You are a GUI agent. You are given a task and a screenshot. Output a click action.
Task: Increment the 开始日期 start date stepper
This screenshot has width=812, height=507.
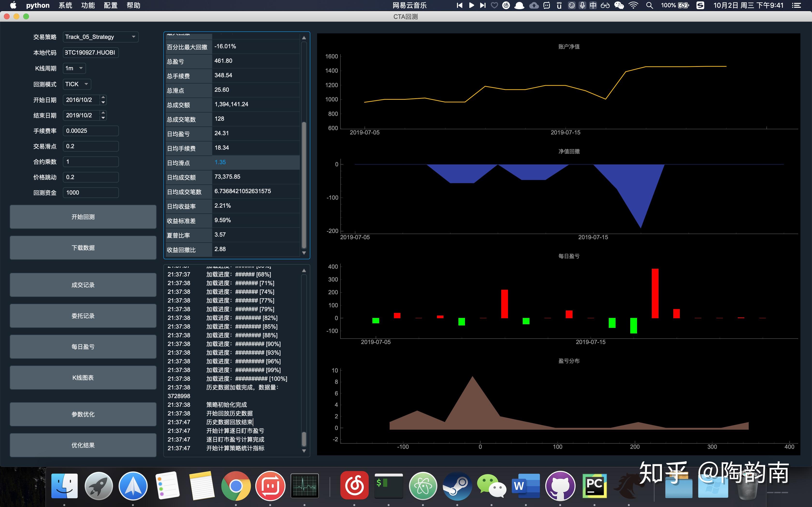tap(103, 97)
